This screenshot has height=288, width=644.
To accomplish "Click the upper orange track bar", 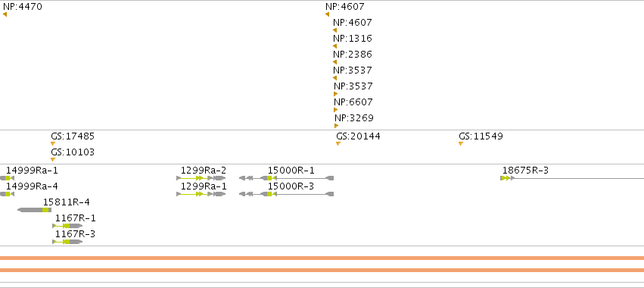I will (322, 258).
